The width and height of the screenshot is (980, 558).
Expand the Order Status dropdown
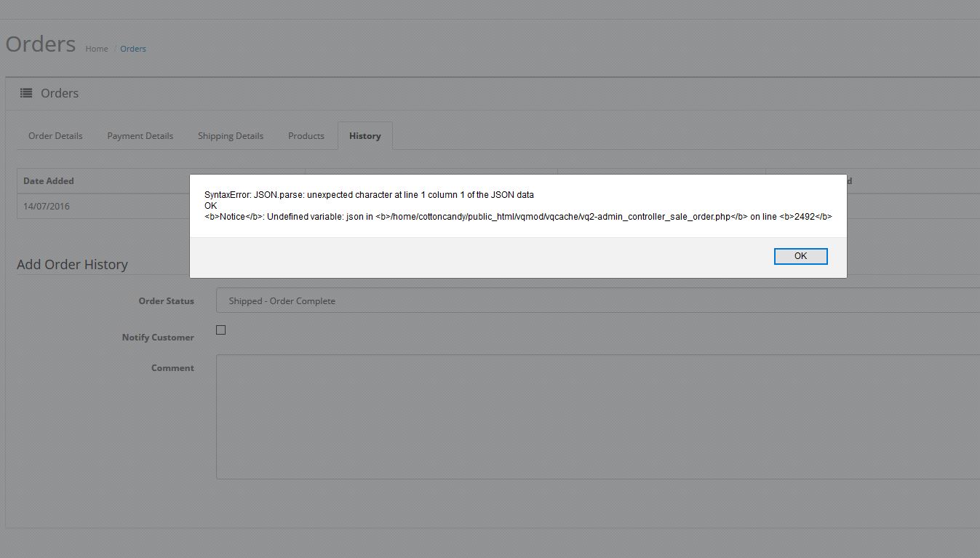tap(598, 300)
